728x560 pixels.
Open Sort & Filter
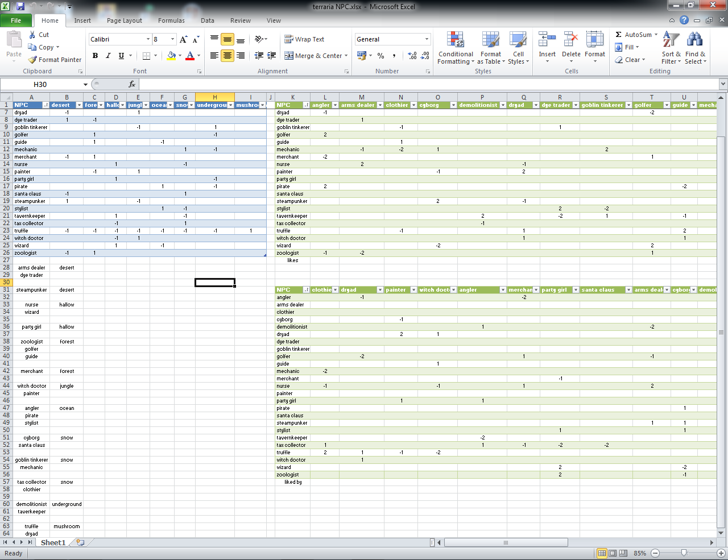[671, 48]
